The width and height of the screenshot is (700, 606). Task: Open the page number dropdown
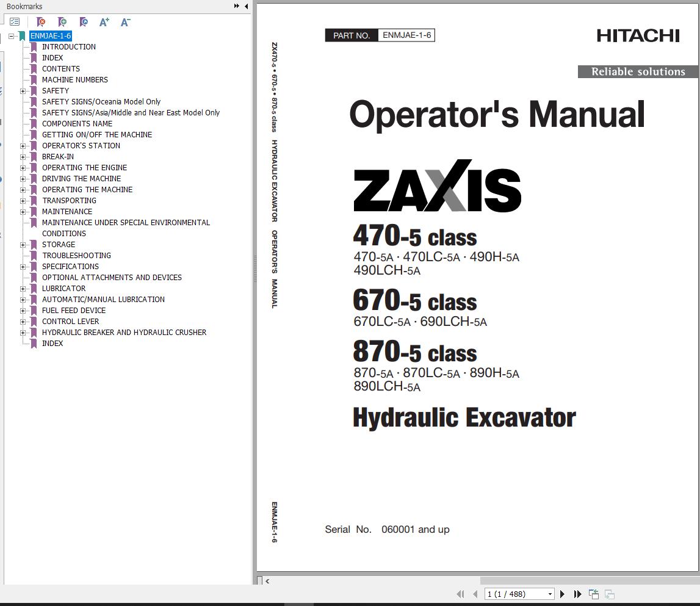click(x=550, y=594)
